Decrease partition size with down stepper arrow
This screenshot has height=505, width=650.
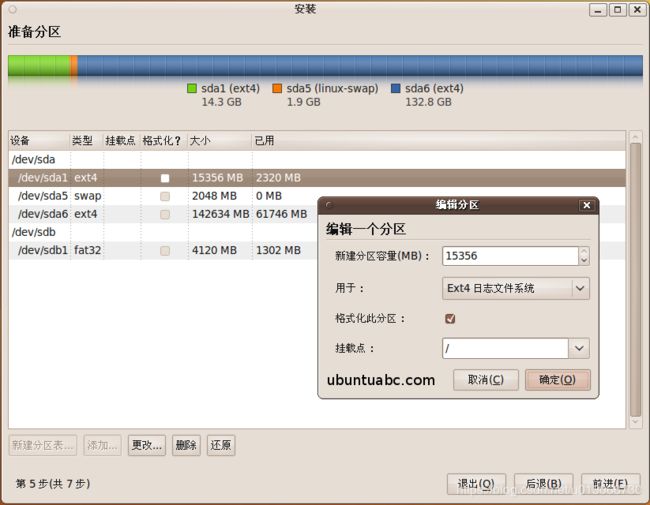pyautogui.click(x=584, y=261)
